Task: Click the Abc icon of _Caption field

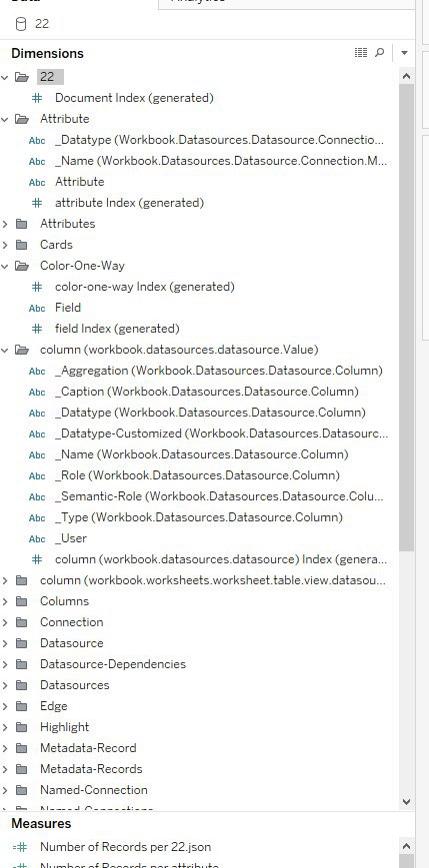Action: click(37, 392)
